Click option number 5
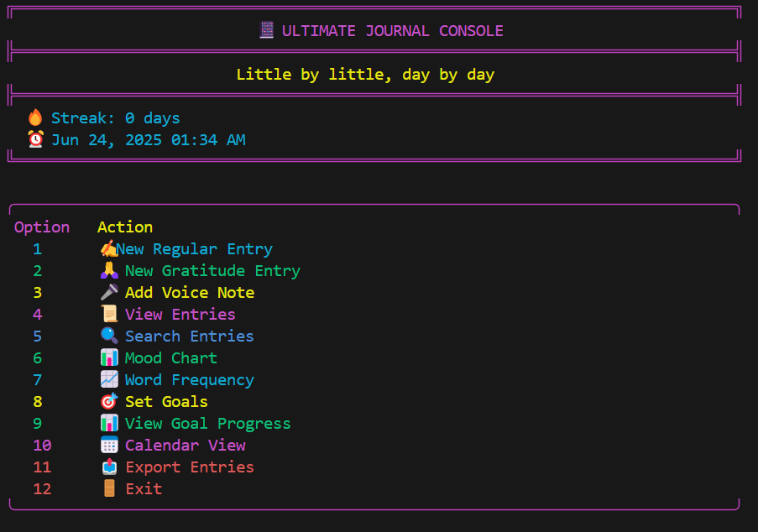 [x=37, y=336]
